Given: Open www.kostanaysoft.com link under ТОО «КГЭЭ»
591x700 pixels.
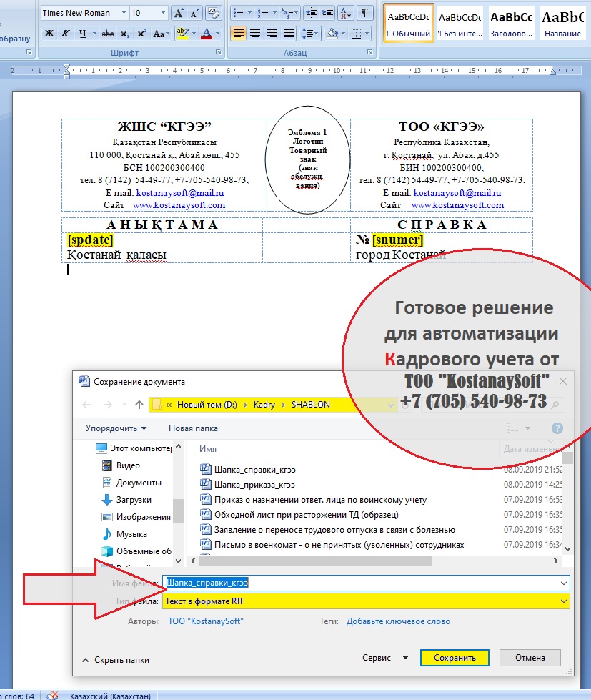Looking at the screenshot, I should pyautogui.click(x=457, y=205).
